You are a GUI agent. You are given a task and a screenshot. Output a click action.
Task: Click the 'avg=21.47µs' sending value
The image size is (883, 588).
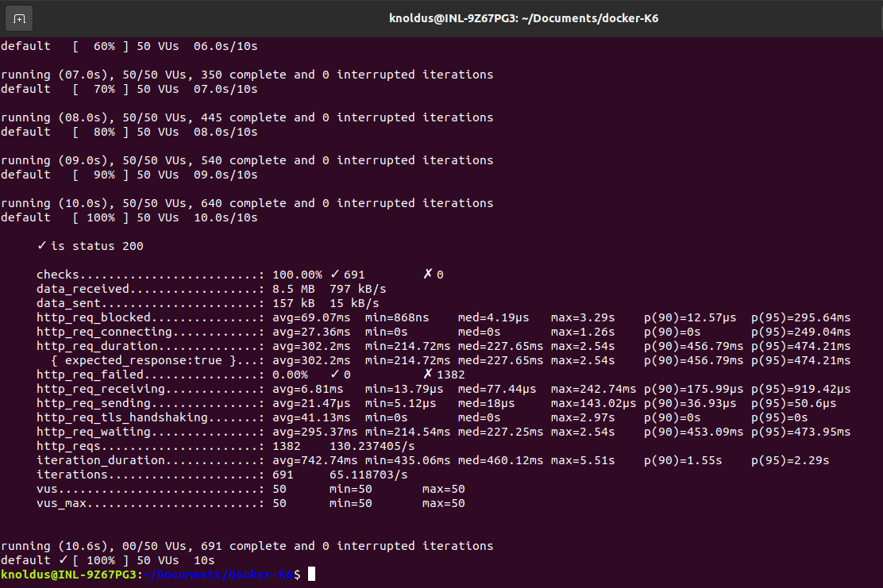[311, 403]
